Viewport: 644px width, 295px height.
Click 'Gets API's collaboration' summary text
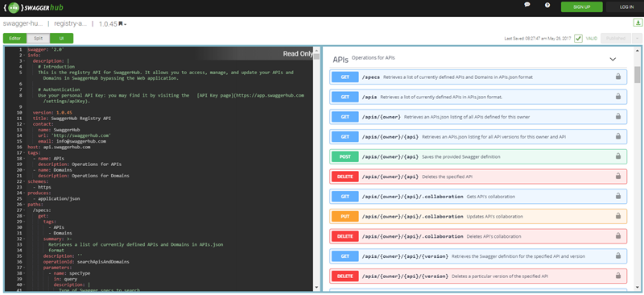click(491, 197)
